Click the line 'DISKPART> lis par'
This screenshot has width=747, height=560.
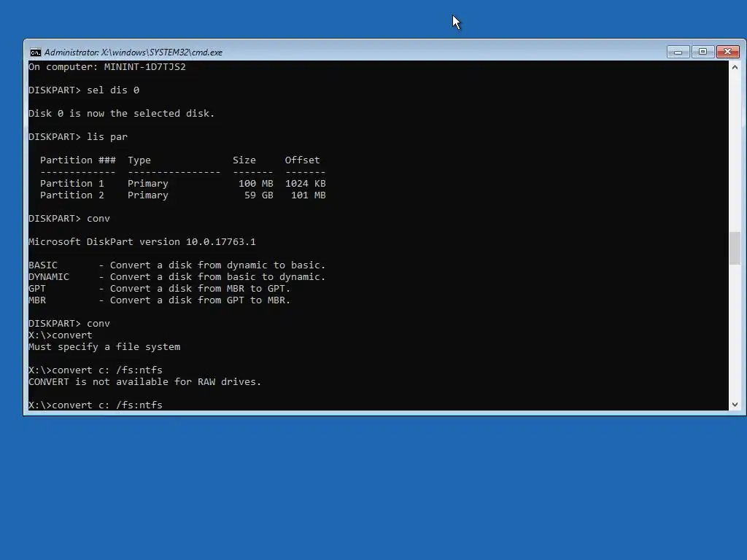(x=78, y=136)
